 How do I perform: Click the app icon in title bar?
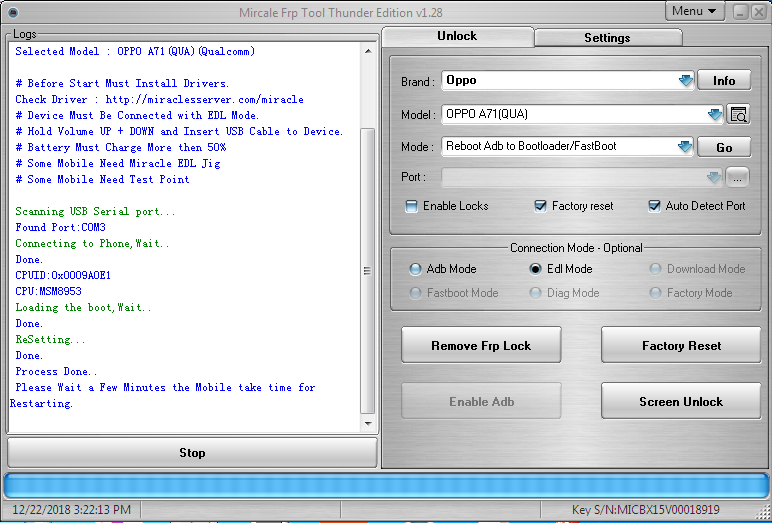coord(14,13)
